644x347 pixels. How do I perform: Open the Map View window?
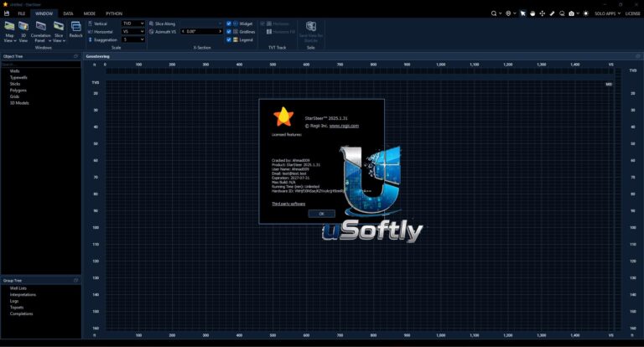[9, 32]
